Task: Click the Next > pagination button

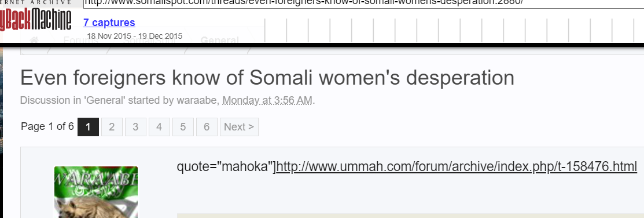Action: [x=239, y=127]
